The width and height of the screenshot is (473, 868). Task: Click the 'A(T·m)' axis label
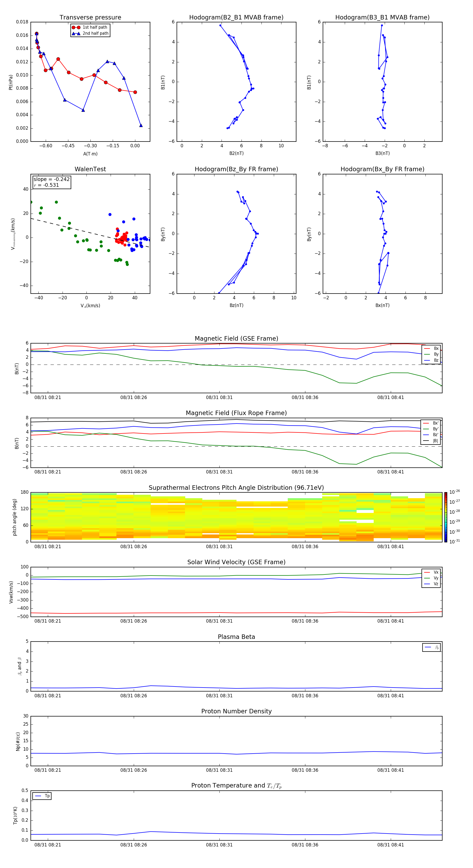(x=90, y=154)
